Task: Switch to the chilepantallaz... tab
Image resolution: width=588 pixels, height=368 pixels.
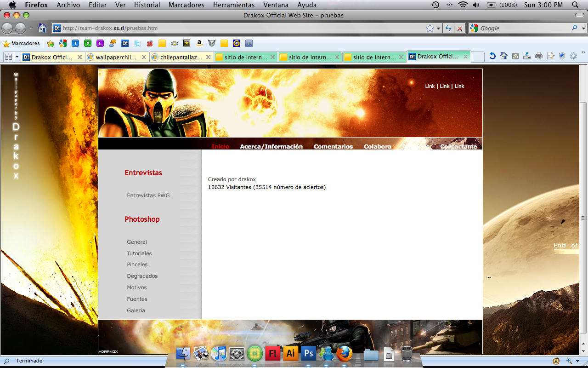Action: pos(181,57)
